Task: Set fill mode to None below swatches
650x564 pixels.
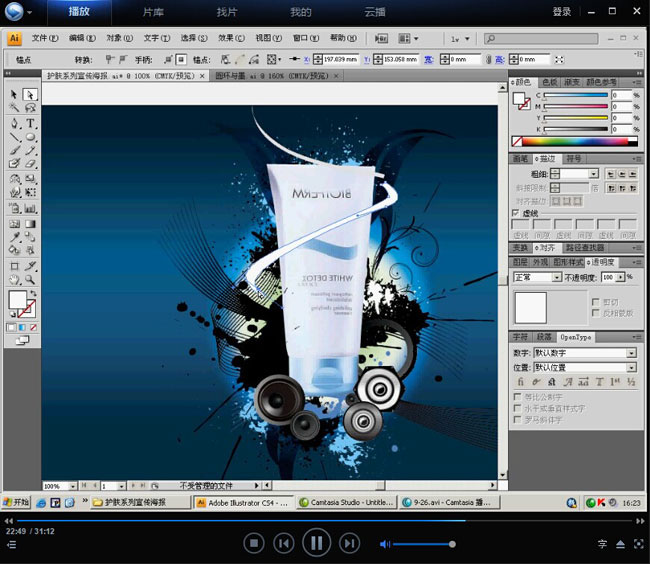Action: click(33, 327)
